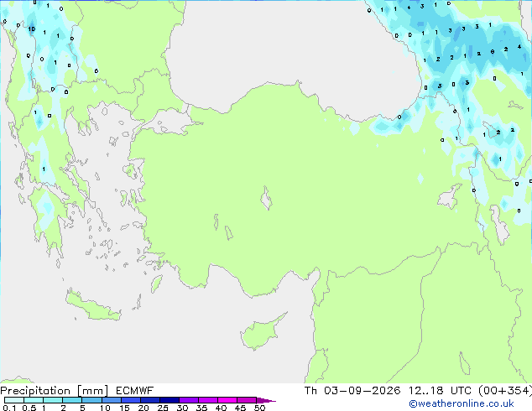The image size is (532, 411).
Task: Click the legend label '45'
Action: tap(240, 408)
